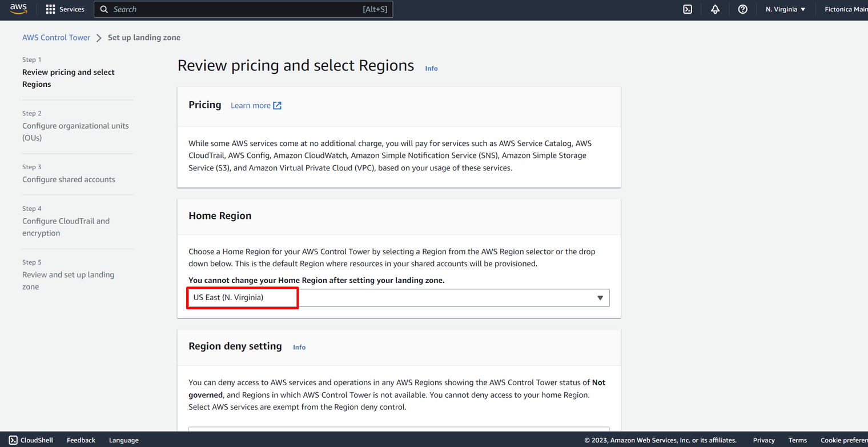Click the 'You cannot change your Home Region' warning

tap(316, 280)
